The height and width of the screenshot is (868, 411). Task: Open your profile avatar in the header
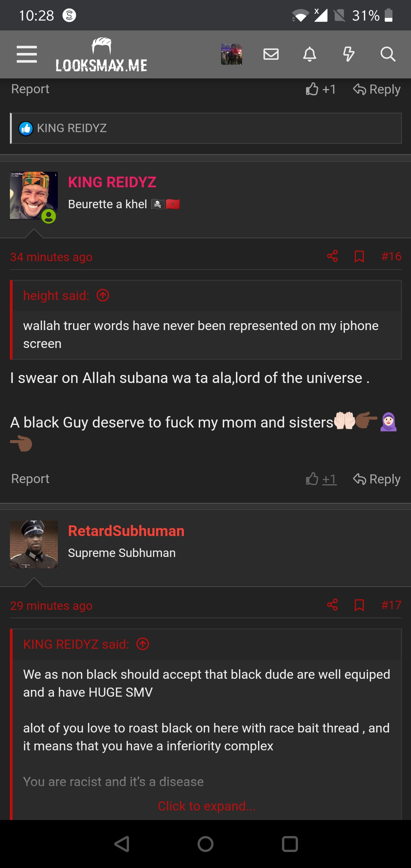[x=231, y=54]
